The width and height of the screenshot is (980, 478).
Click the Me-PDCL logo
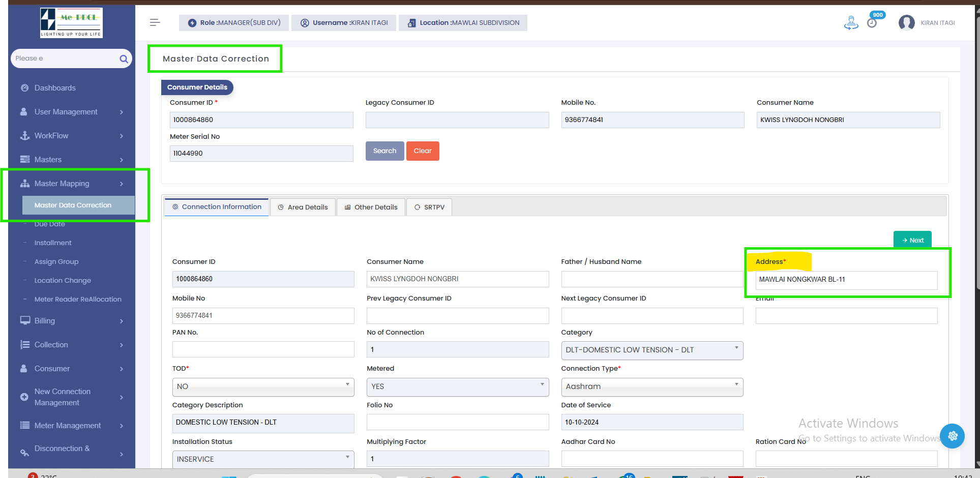click(71, 22)
